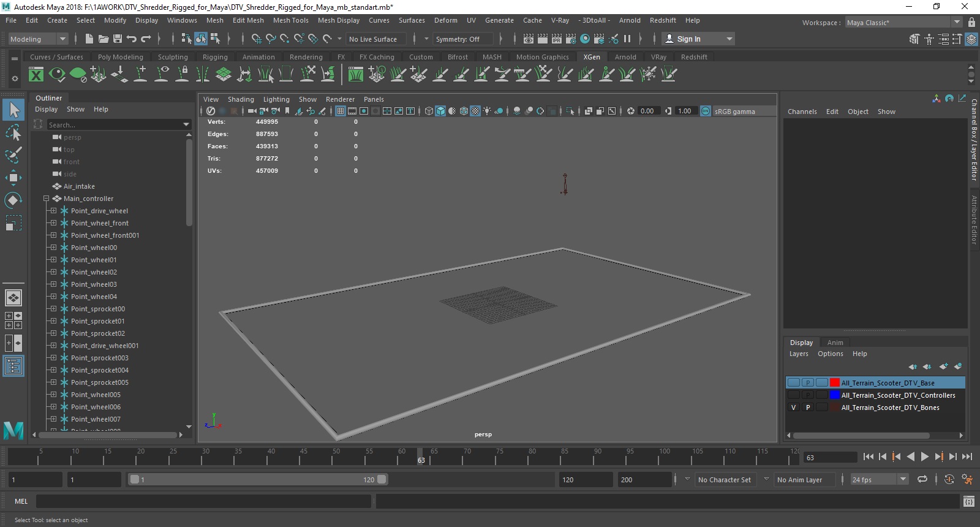
Task: Click the Open Scene folder icon
Action: 104,39
